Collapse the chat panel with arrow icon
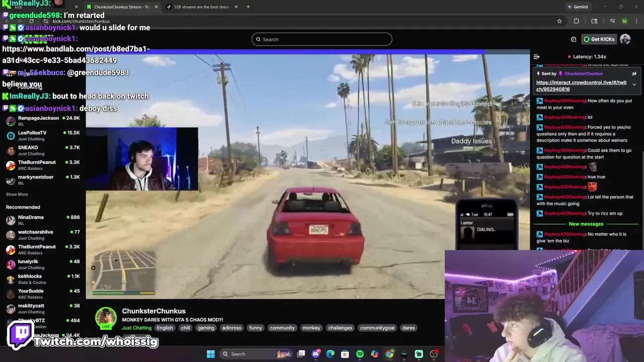This screenshot has width=644, height=362. click(x=536, y=57)
